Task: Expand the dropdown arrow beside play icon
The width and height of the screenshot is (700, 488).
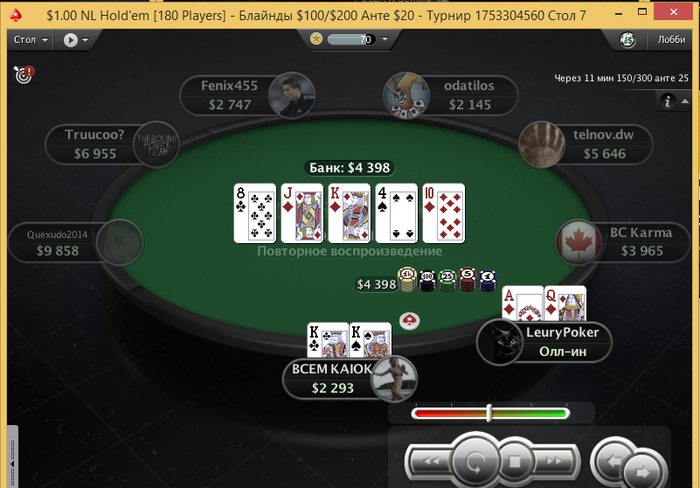Action: [85, 40]
